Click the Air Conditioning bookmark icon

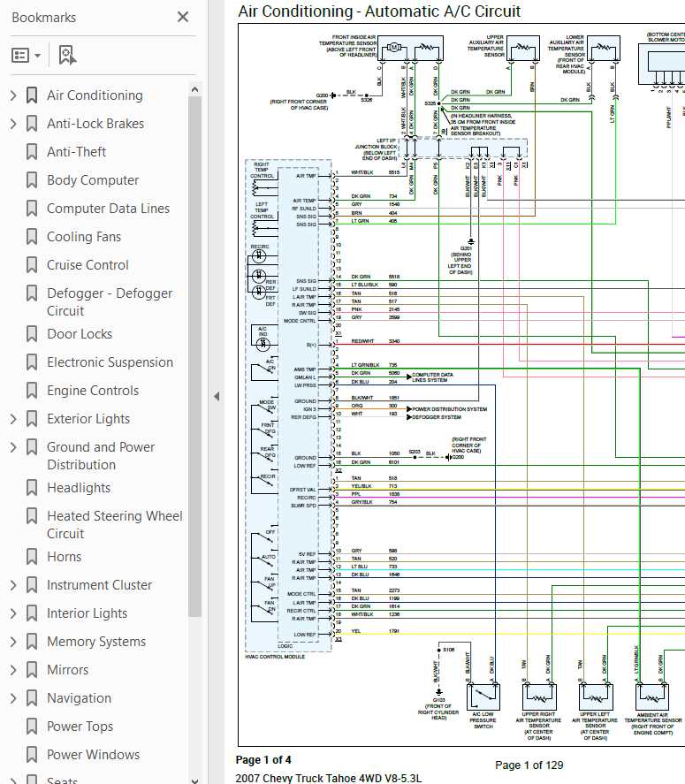pyautogui.click(x=32, y=95)
